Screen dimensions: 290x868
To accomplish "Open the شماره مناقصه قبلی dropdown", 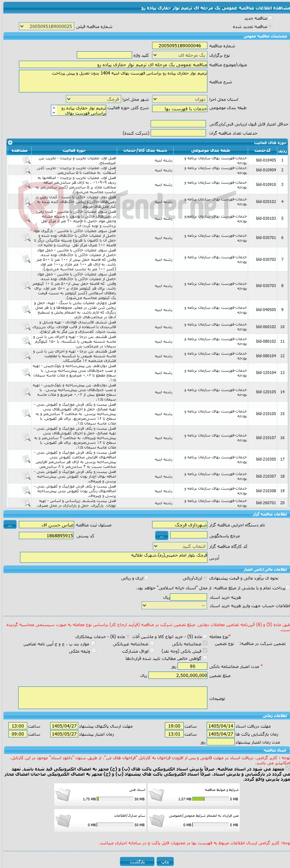I will (x=46, y=27).
